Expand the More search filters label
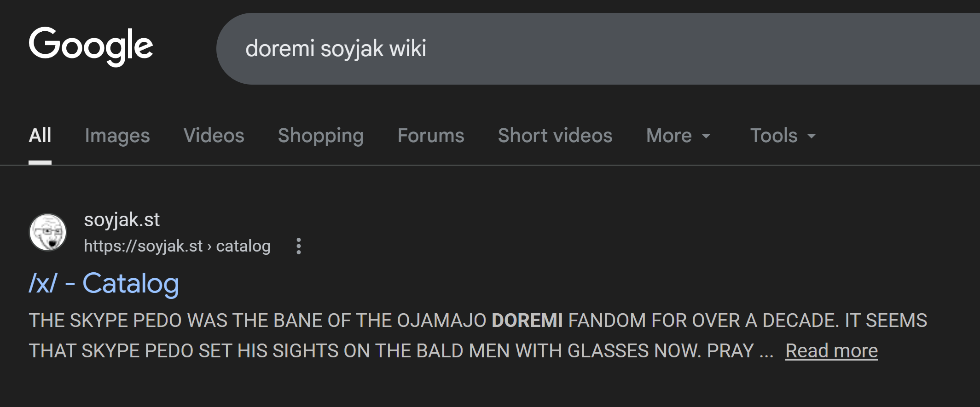The image size is (980, 407). pyautogui.click(x=669, y=136)
